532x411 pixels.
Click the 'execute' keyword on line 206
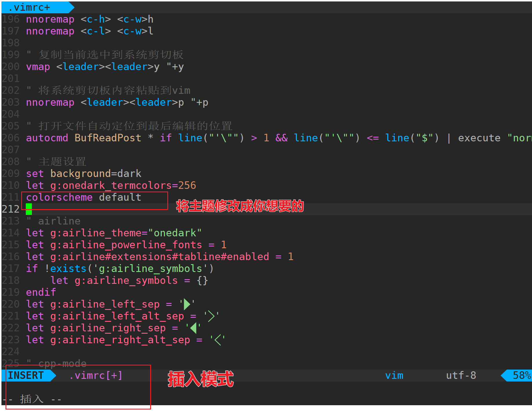pyautogui.click(x=479, y=138)
